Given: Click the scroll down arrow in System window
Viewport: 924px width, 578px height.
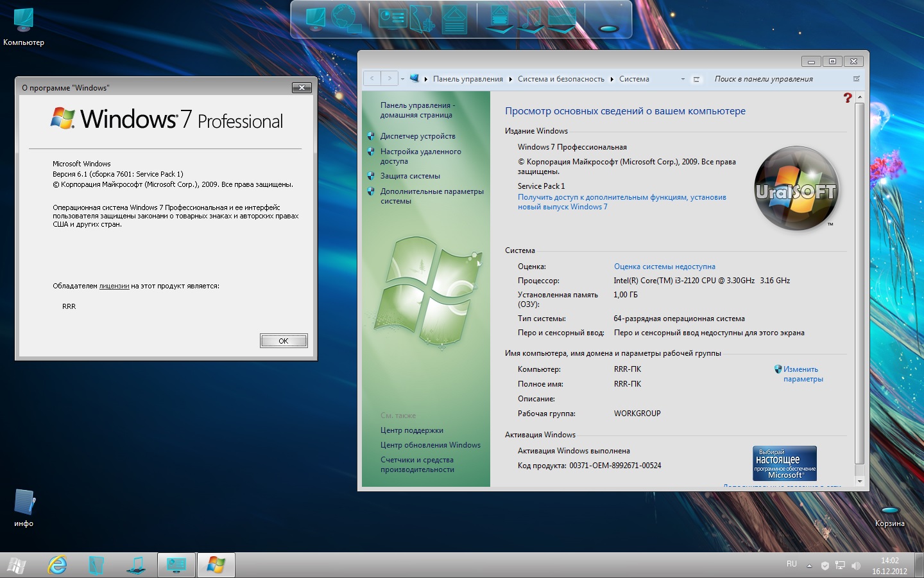Looking at the screenshot, I should coord(860,481).
